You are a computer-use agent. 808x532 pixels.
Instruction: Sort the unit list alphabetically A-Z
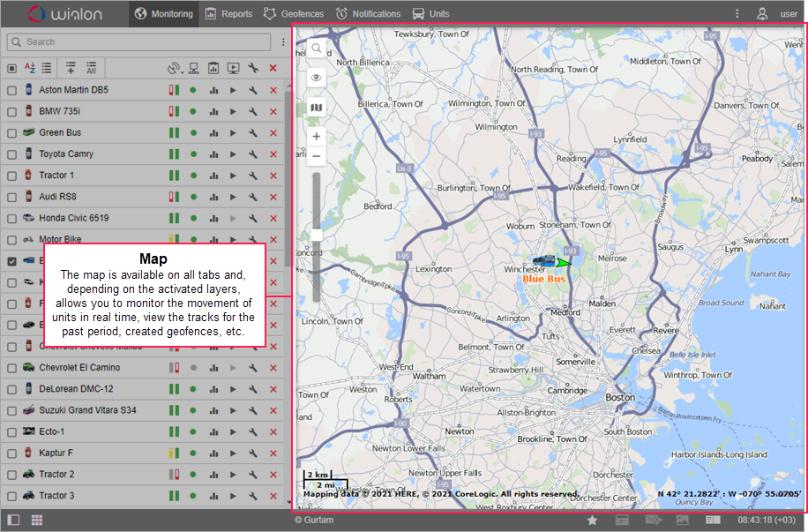[x=30, y=68]
